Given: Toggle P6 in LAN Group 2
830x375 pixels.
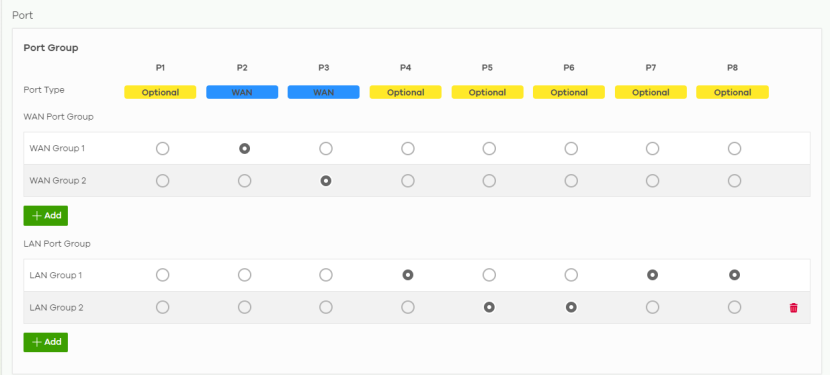Looking at the screenshot, I should tap(571, 307).
